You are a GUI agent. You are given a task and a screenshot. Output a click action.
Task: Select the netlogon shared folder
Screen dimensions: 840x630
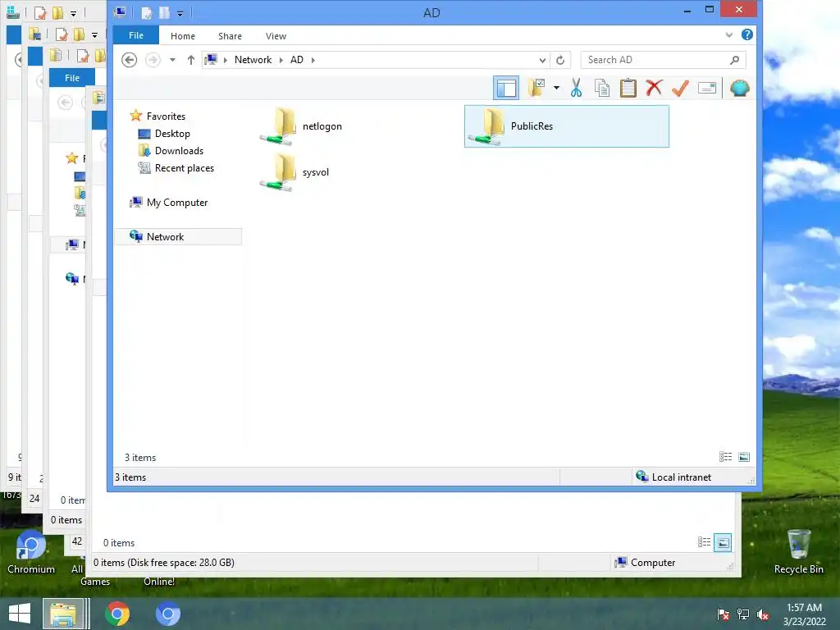pos(301,126)
